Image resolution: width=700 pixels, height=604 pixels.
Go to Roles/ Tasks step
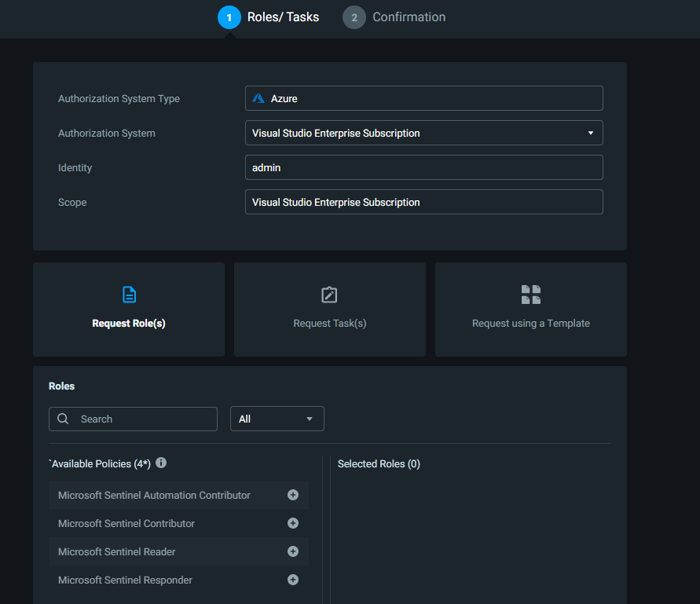(283, 17)
